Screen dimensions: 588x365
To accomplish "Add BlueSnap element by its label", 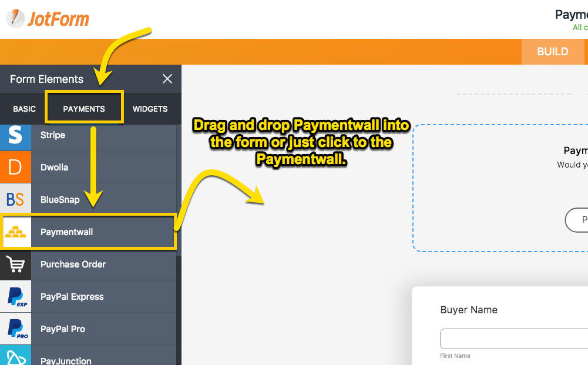I will pyautogui.click(x=60, y=200).
